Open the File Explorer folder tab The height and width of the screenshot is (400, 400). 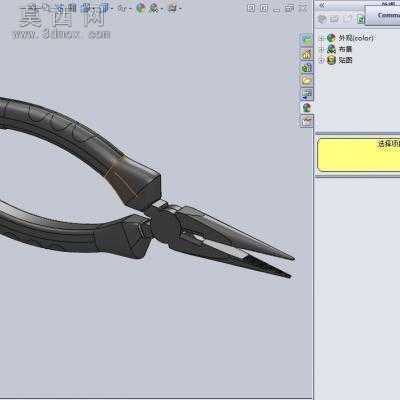coord(306,81)
